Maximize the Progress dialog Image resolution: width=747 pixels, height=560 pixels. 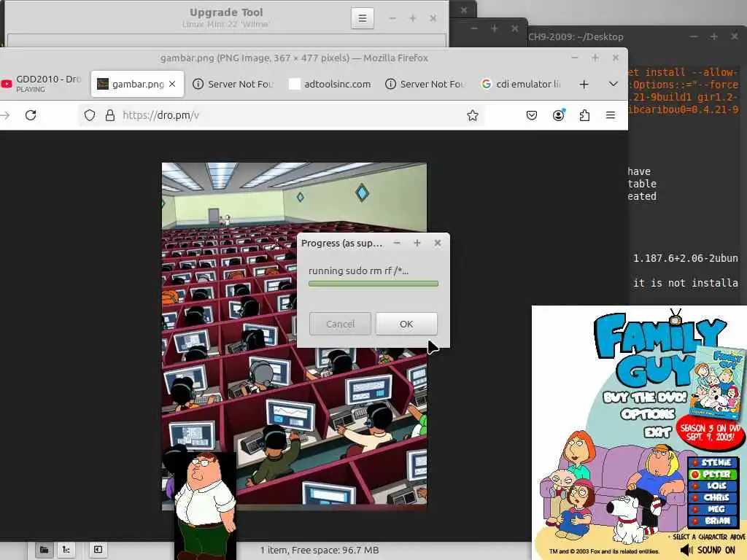(417, 243)
